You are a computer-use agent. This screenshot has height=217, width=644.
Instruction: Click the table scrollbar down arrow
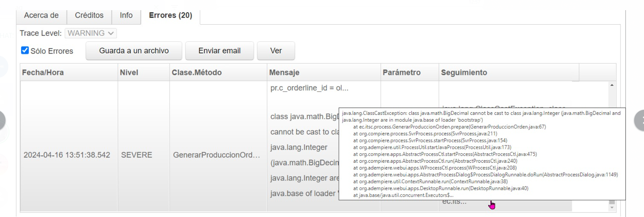tap(612, 208)
